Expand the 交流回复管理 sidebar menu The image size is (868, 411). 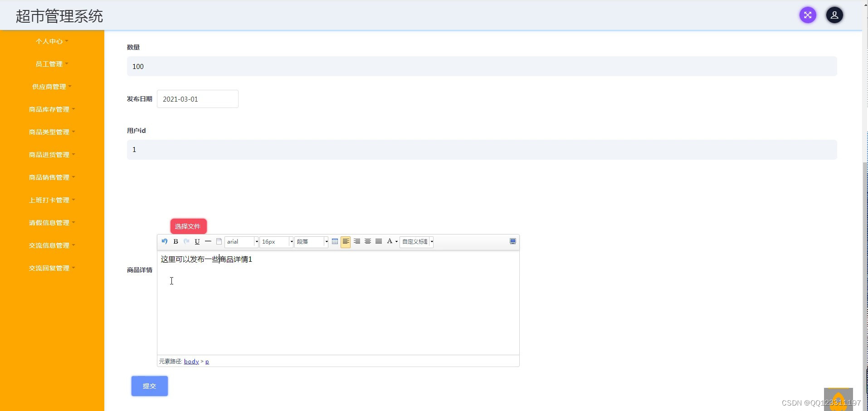pyautogui.click(x=52, y=268)
